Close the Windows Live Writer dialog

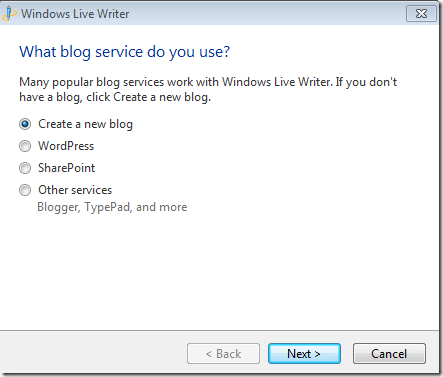pyautogui.click(x=421, y=14)
